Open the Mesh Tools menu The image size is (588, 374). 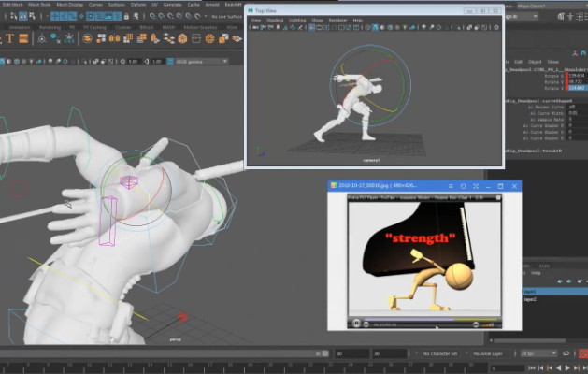pos(39,5)
